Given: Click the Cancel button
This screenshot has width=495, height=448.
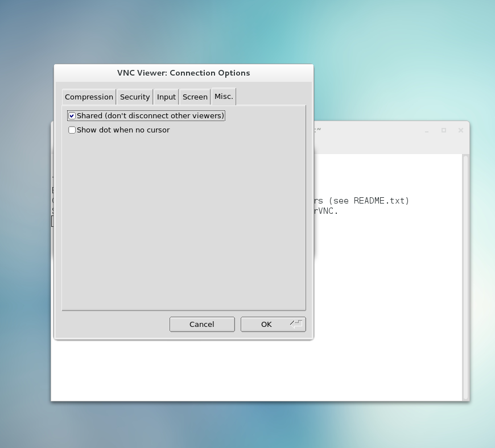Looking at the screenshot, I should pos(202,324).
